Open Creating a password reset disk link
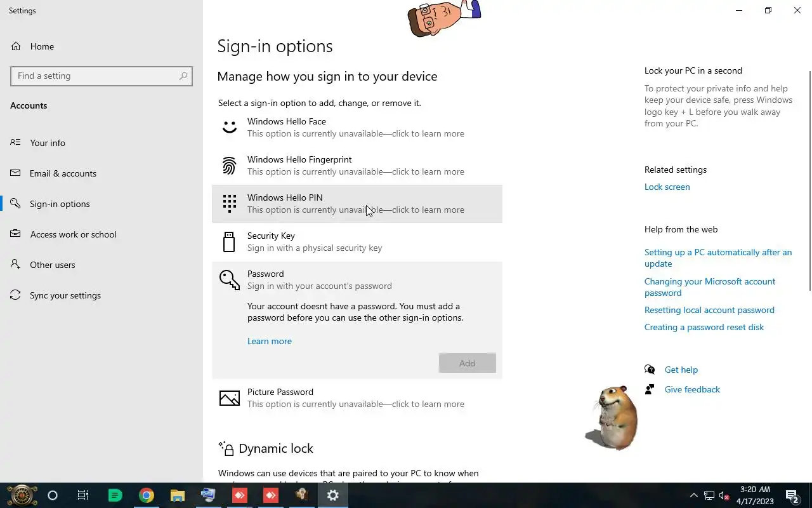Image resolution: width=812 pixels, height=508 pixels. (704, 327)
